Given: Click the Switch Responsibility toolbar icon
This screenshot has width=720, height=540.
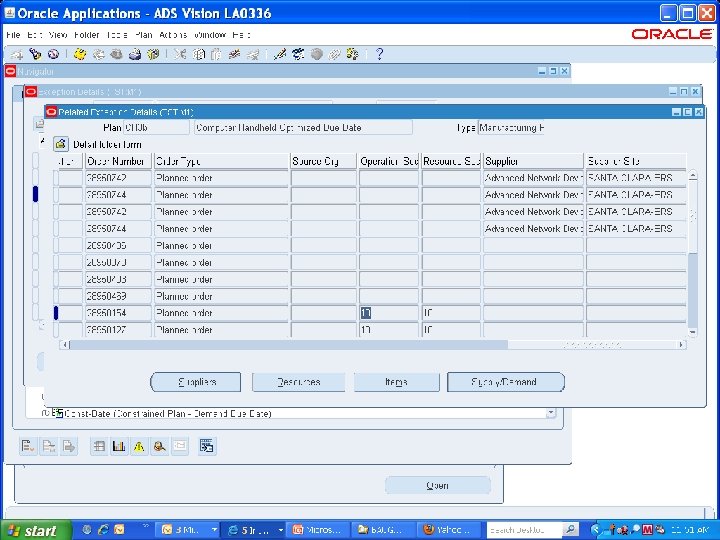Looking at the screenshot, I should (x=116, y=54).
